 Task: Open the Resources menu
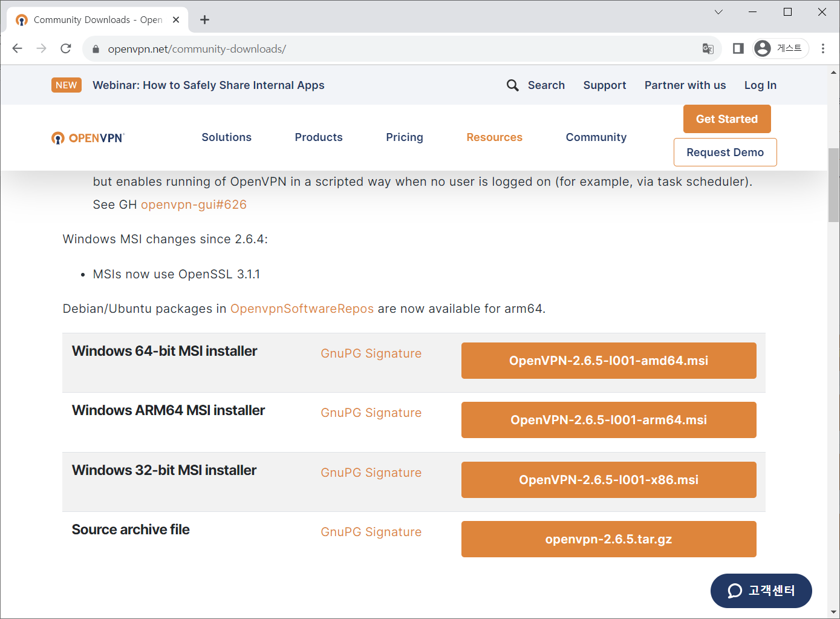pyautogui.click(x=494, y=137)
